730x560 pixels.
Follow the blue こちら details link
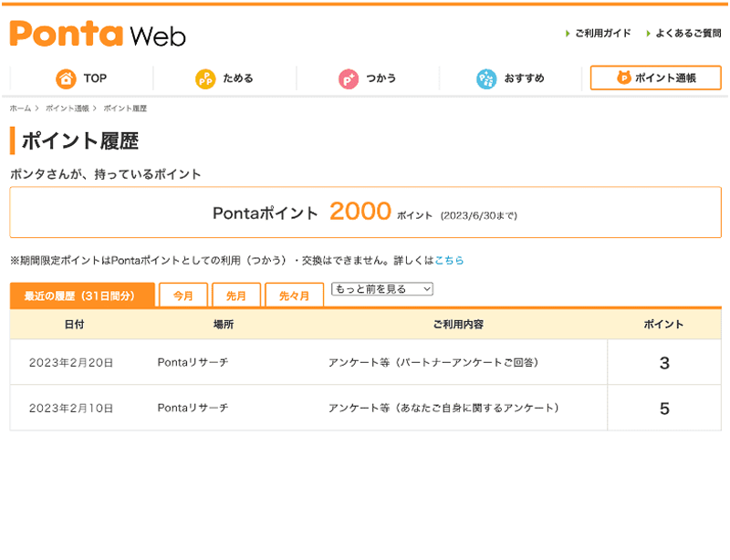pos(449,260)
